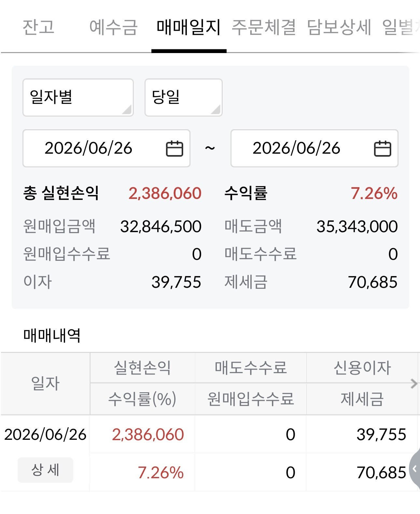
Task: Tap the right arrow in table header
Action: (x=414, y=383)
